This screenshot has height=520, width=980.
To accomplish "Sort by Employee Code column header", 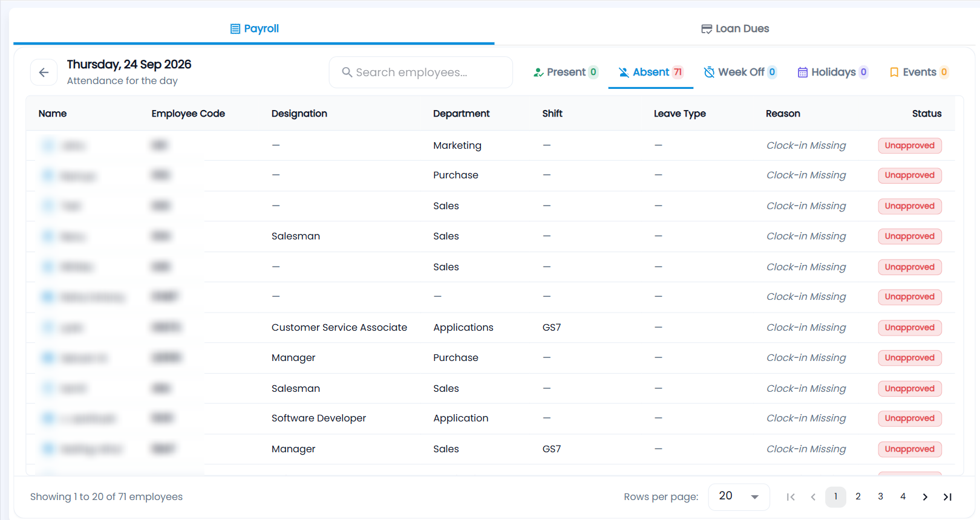I will 188,114.
